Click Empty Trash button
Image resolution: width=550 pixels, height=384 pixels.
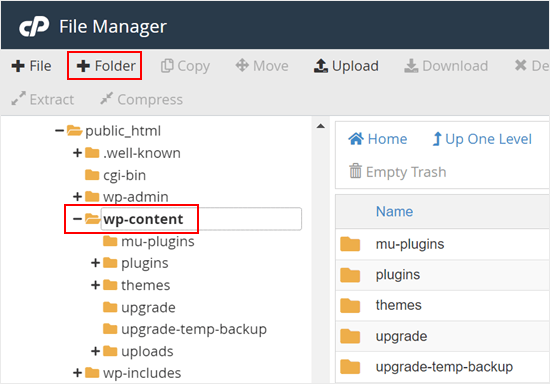[x=397, y=172]
